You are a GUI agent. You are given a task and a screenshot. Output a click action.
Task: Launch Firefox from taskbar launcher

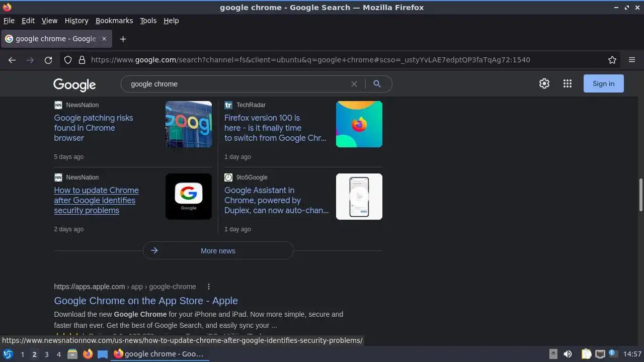click(x=88, y=354)
